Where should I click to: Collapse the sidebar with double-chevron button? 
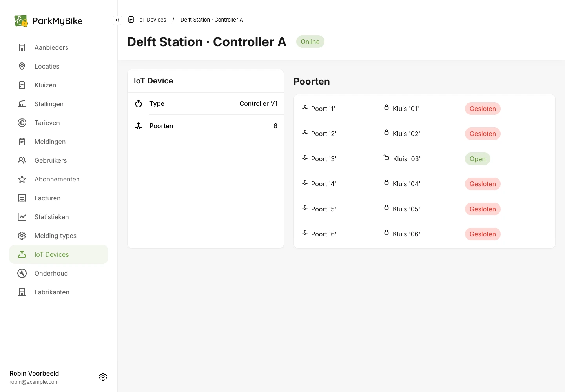(x=117, y=20)
